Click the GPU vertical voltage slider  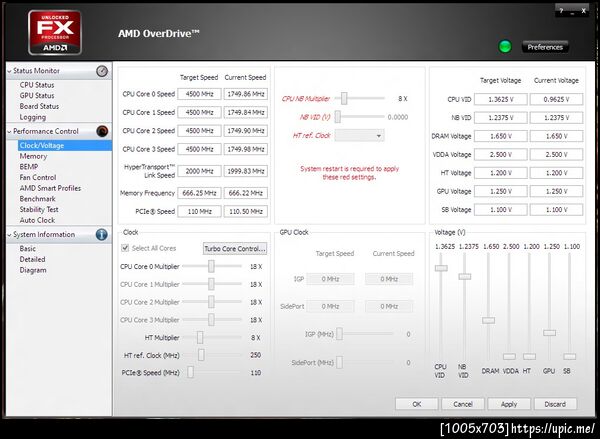[x=549, y=333]
